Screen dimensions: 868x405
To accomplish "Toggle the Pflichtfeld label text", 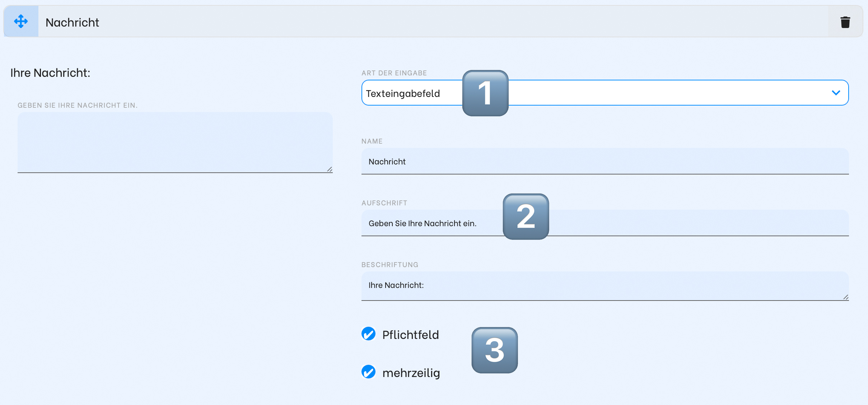I will point(410,335).
